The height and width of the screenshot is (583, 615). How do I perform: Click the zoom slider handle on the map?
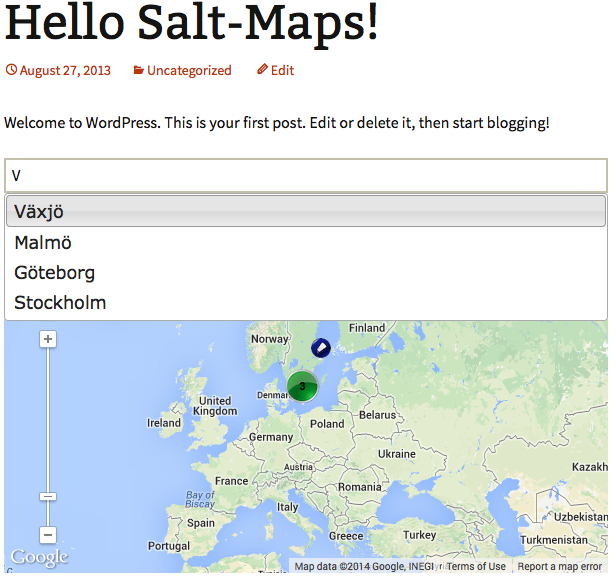point(48,497)
